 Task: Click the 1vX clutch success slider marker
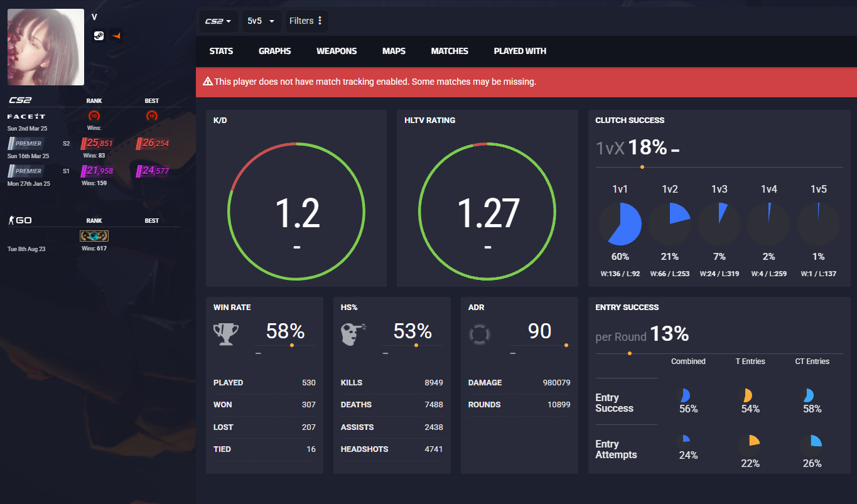[642, 167]
